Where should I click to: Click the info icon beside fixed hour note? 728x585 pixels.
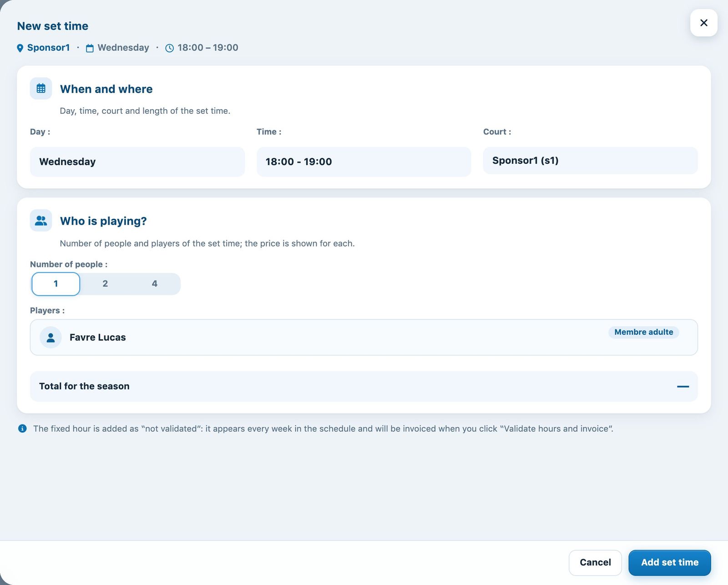pyautogui.click(x=22, y=429)
